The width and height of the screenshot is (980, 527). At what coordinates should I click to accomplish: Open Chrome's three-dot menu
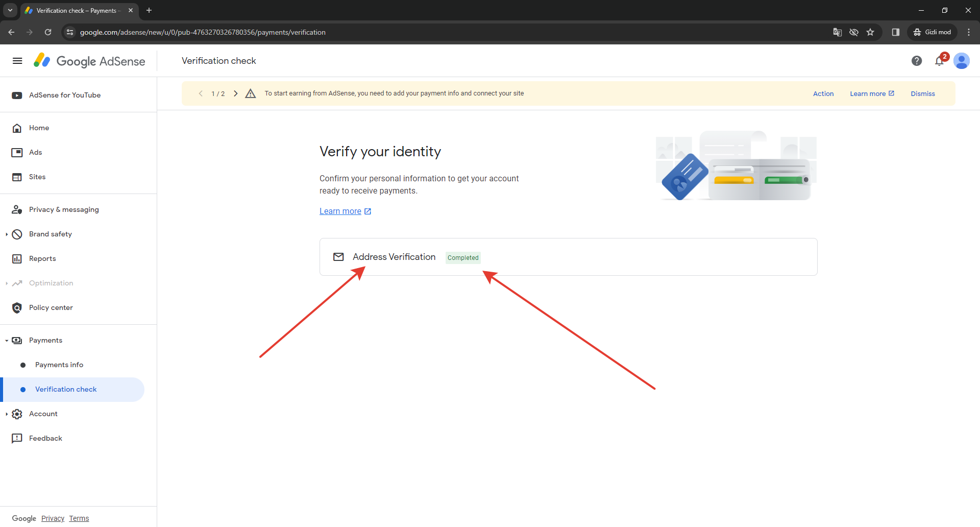pos(969,32)
